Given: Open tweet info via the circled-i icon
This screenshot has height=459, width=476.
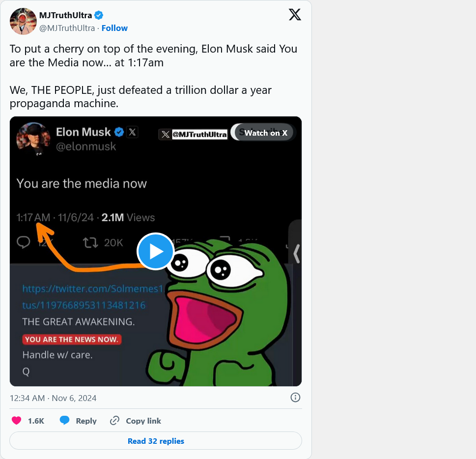Looking at the screenshot, I should tap(295, 398).
